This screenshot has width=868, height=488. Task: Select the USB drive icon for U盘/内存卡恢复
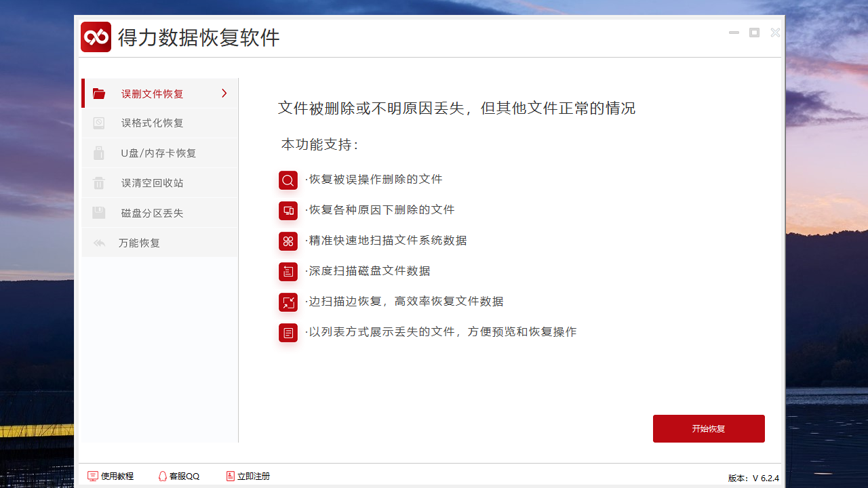(x=99, y=152)
